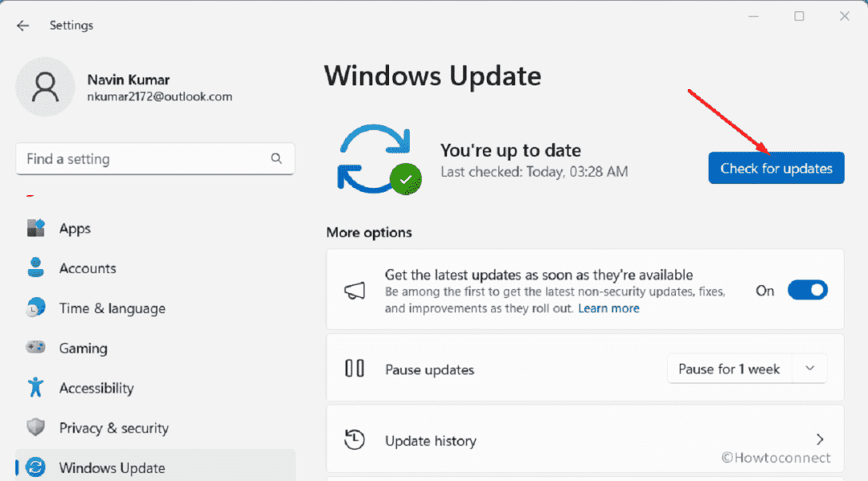Image resolution: width=868 pixels, height=481 pixels.
Task: Disable getting latest updates as soon as available
Action: [807, 290]
